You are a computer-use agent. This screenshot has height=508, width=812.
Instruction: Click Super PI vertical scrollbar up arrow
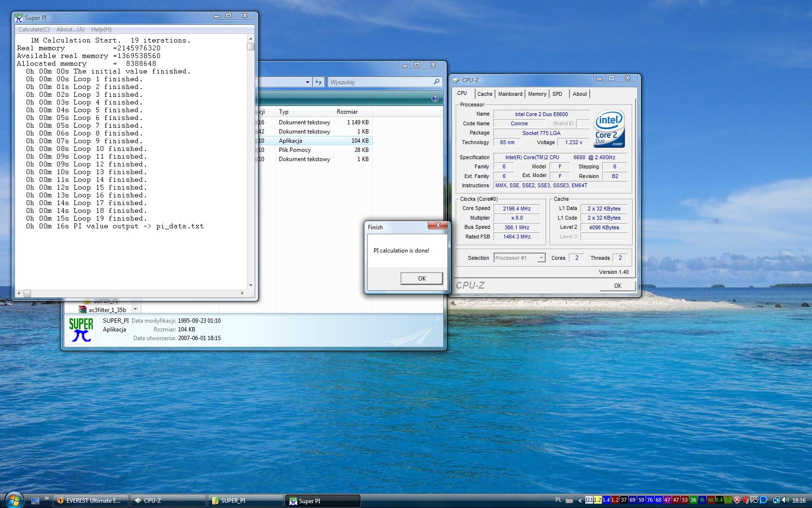[251, 39]
